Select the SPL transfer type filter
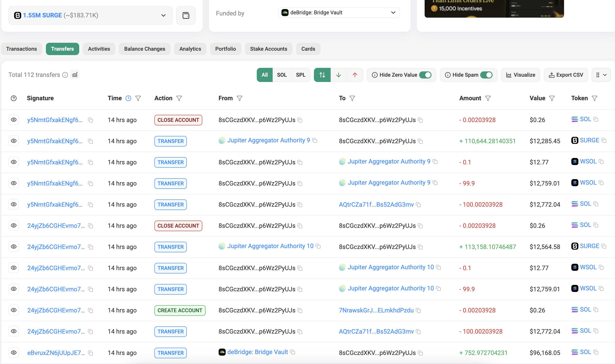The width and height of the screenshot is (615, 364). (300, 75)
